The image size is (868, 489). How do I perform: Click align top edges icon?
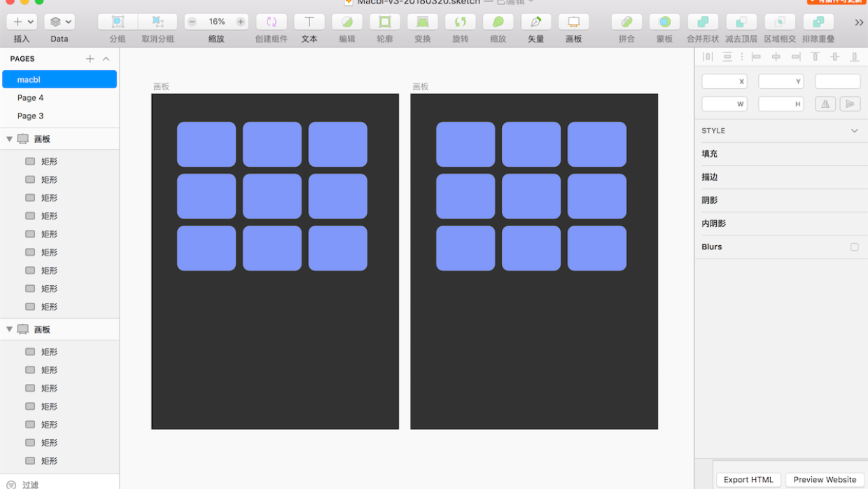click(815, 57)
